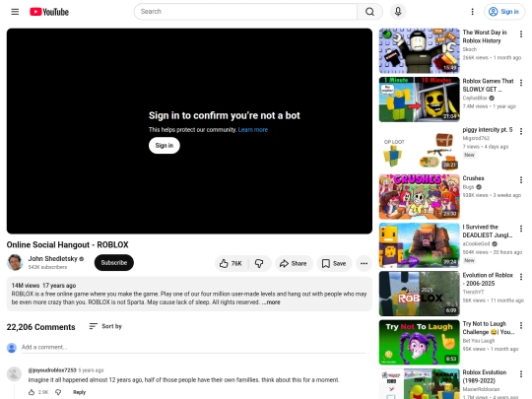Image resolution: width=532 pixels, height=399 pixels.
Task: Like the video with thumbs up 76K
Action: pos(232,263)
